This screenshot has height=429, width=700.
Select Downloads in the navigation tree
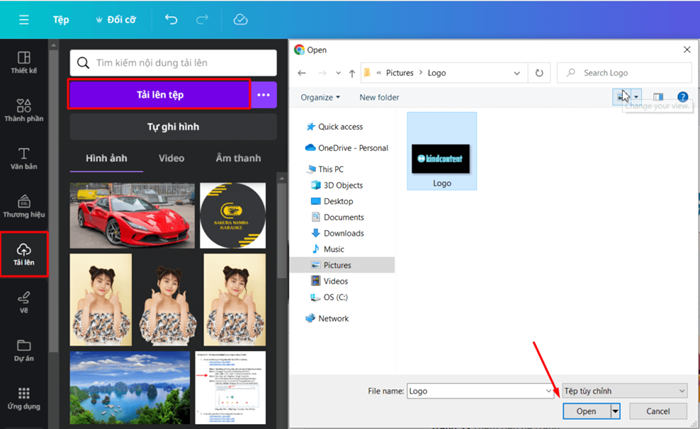(343, 233)
